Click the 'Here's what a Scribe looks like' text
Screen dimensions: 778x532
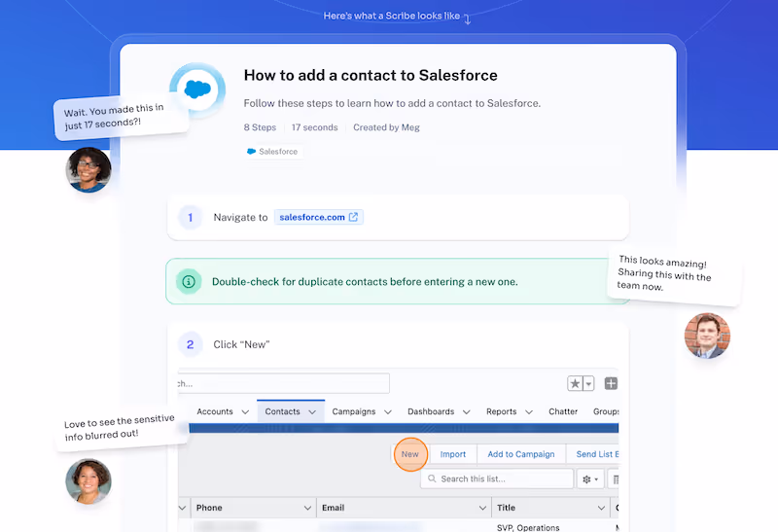click(x=392, y=16)
